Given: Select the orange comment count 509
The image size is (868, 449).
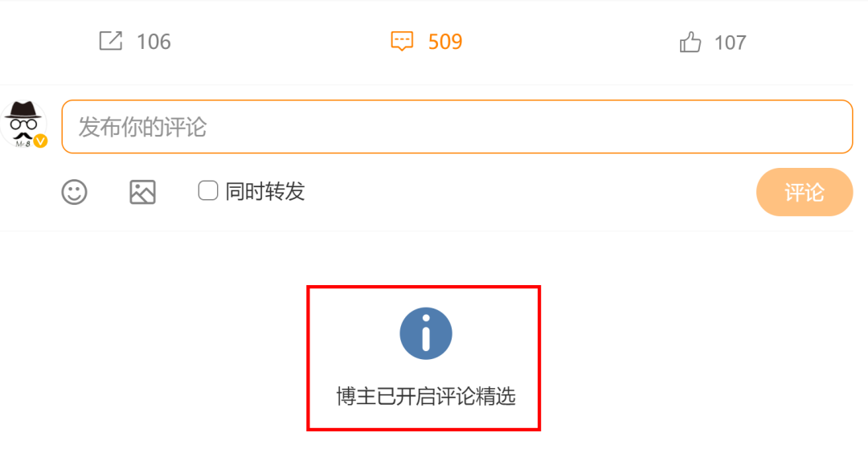Looking at the screenshot, I should [x=445, y=42].
